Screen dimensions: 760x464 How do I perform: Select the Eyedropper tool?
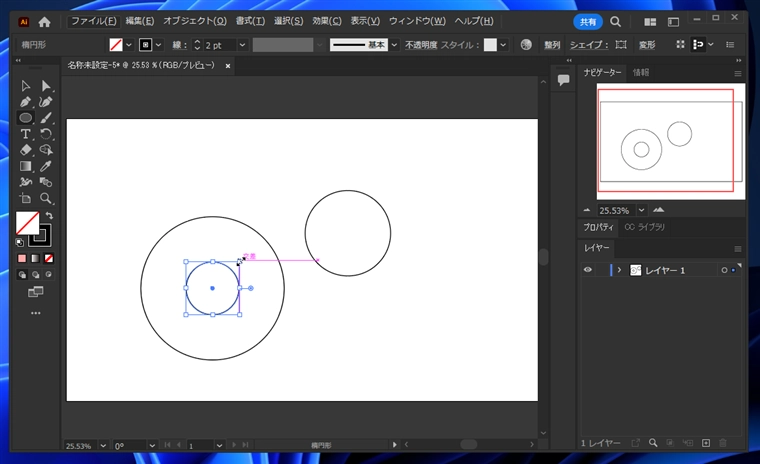pyautogui.click(x=46, y=166)
